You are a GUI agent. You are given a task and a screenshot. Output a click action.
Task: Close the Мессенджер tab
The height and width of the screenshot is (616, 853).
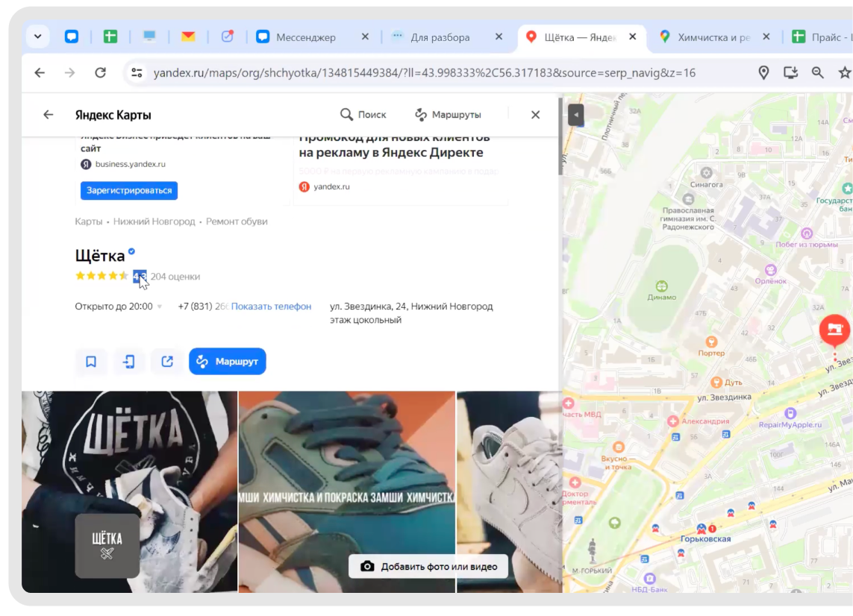click(365, 37)
